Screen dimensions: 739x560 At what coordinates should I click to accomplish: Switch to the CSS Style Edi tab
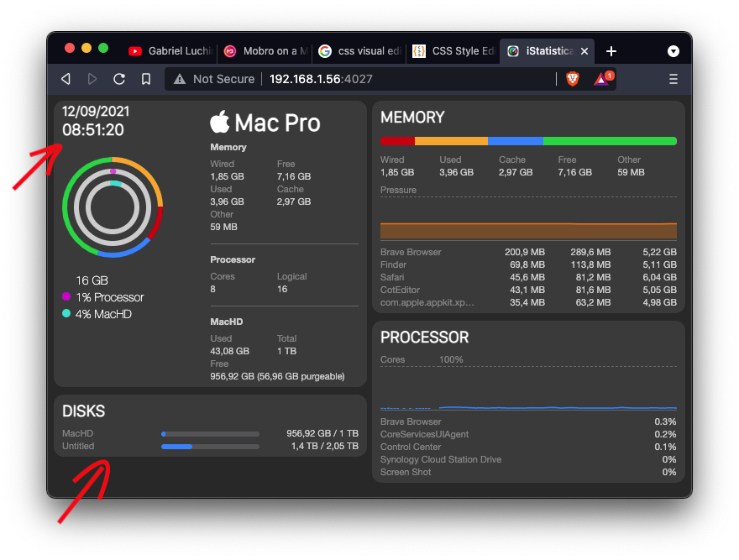(453, 51)
